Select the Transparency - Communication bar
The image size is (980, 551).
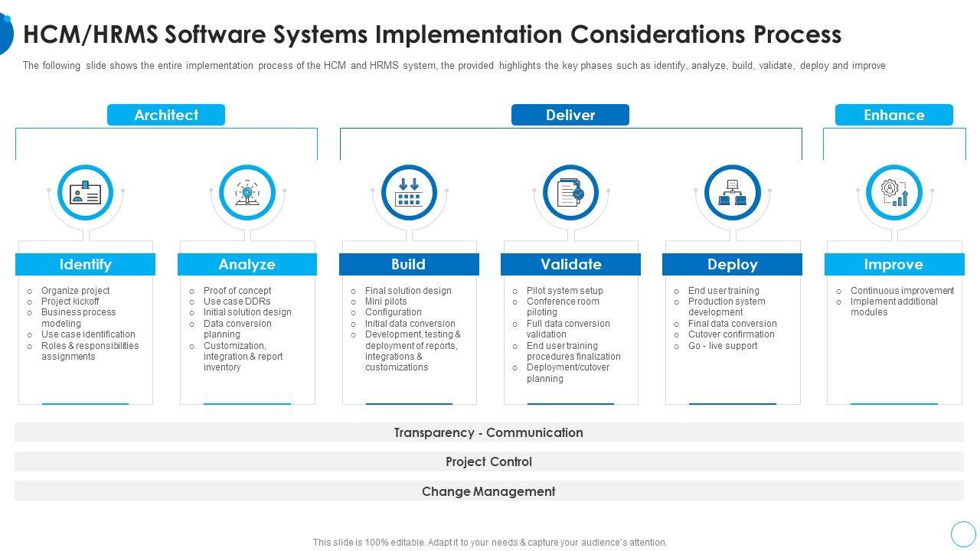pos(488,432)
